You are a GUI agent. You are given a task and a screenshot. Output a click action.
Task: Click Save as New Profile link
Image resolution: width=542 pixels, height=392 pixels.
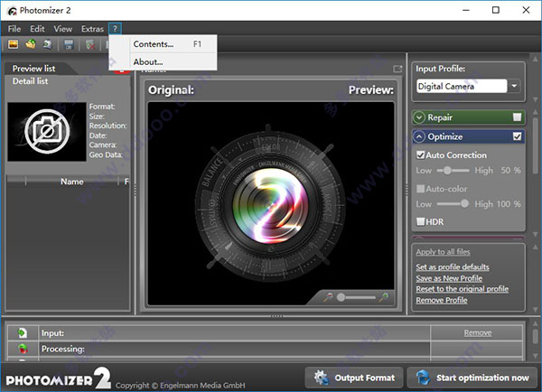pyautogui.click(x=449, y=278)
